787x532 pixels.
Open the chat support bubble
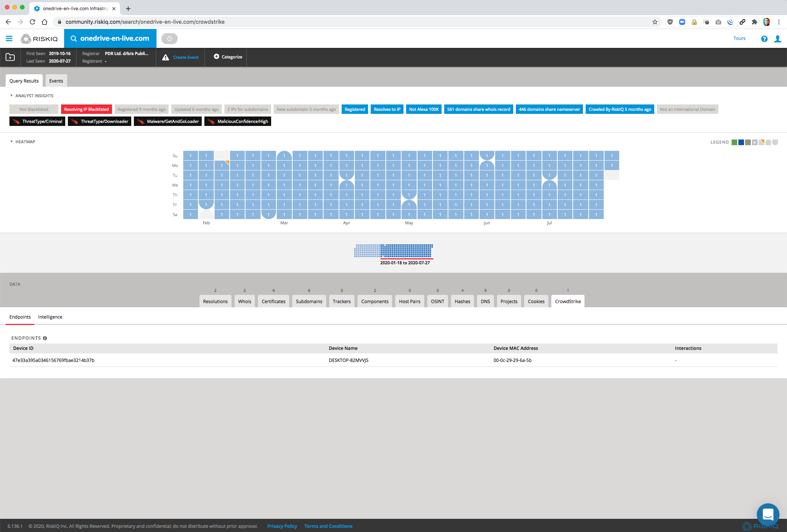(x=768, y=514)
